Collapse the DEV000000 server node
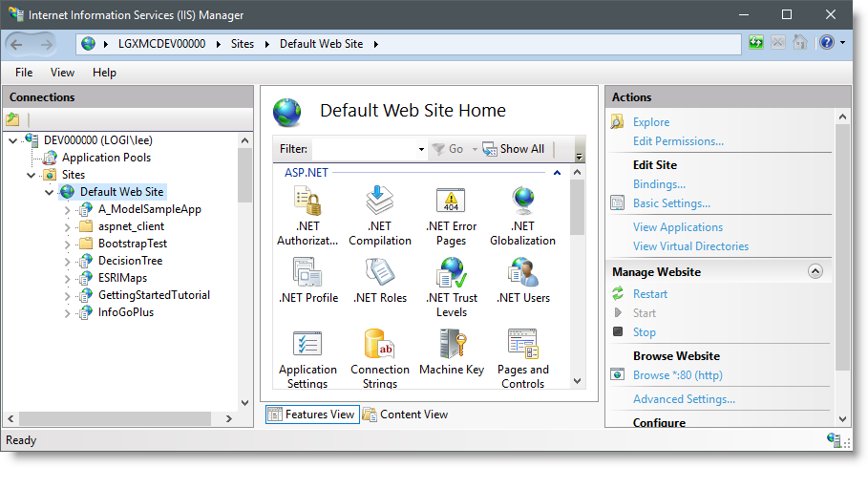 pyautogui.click(x=13, y=140)
